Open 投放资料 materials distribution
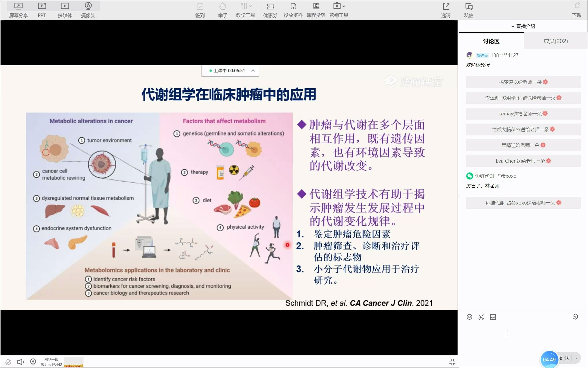588x368 pixels. [293, 10]
